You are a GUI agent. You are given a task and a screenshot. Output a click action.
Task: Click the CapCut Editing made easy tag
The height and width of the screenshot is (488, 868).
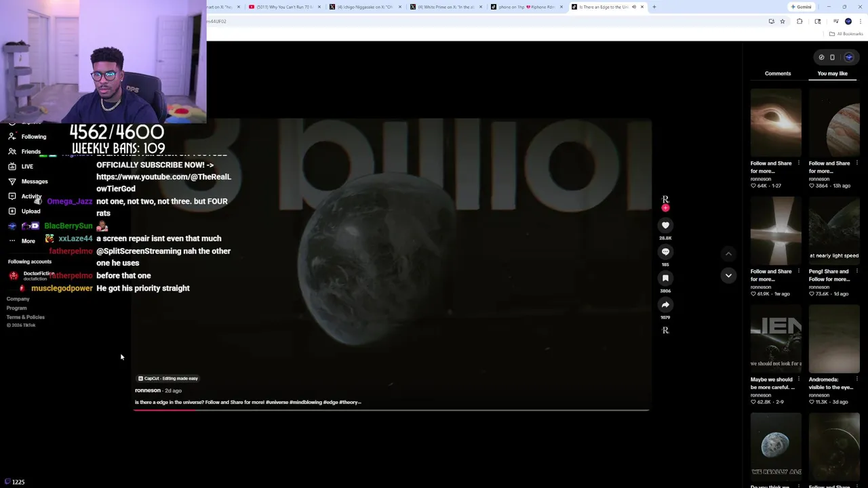coord(167,378)
